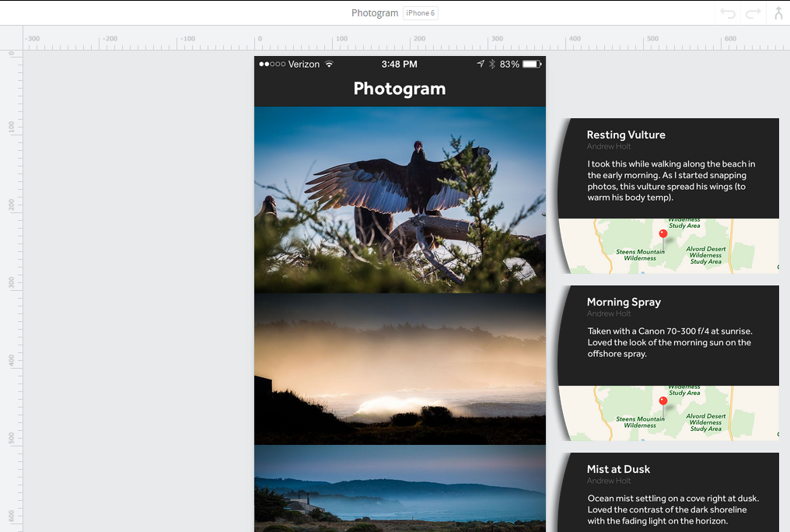Click Alvord Desert label in Resting Vulture map
The width and height of the screenshot is (790, 532).
click(705, 255)
